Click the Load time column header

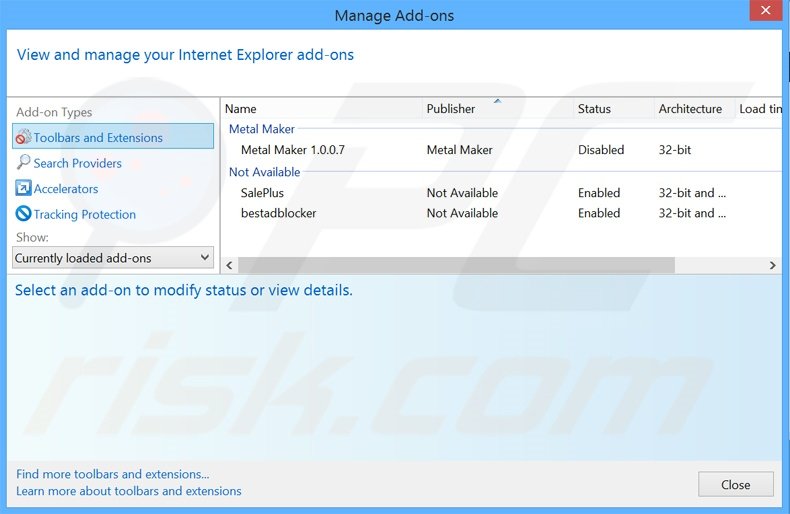[x=759, y=109]
